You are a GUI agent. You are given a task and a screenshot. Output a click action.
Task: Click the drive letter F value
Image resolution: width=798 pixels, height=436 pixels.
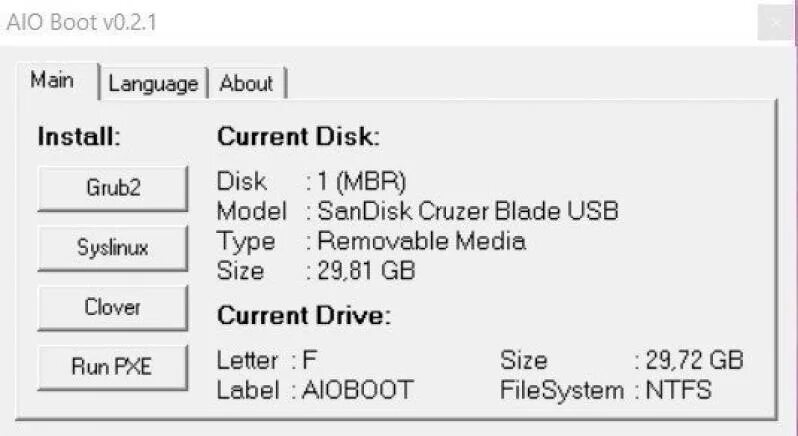coord(310,360)
